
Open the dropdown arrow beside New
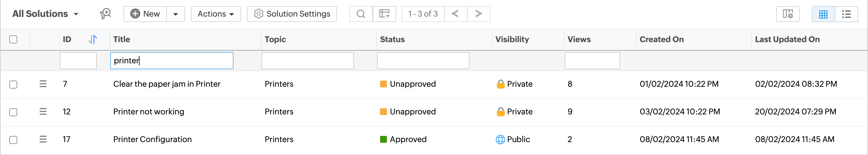pyautogui.click(x=175, y=14)
